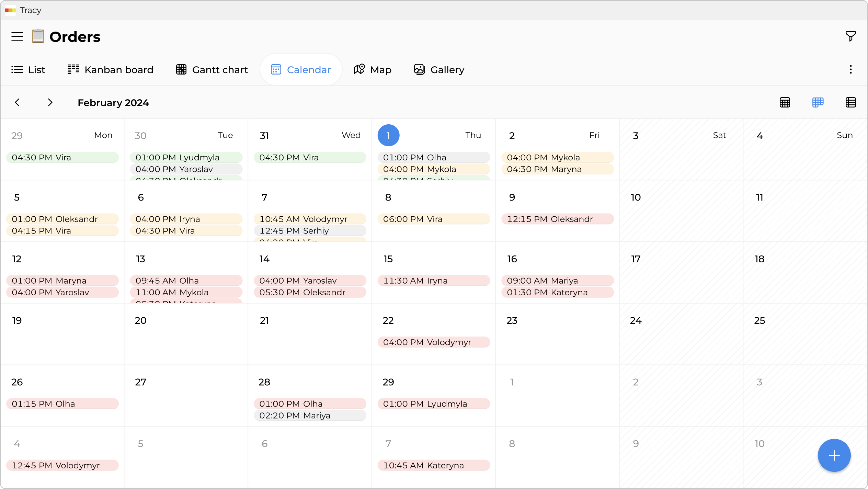
Task: Select today's date, February 1
Action: (388, 135)
